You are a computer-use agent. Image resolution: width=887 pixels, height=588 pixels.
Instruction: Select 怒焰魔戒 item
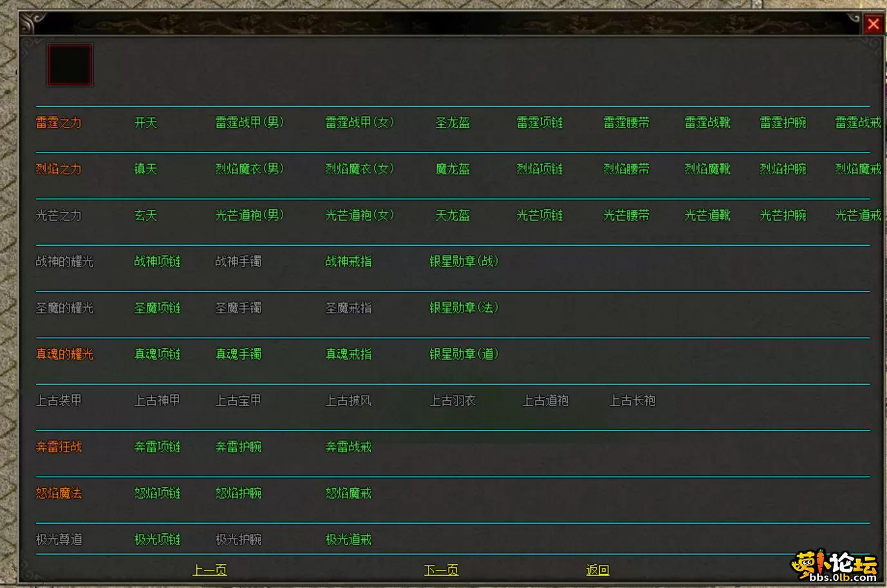(x=348, y=493)
